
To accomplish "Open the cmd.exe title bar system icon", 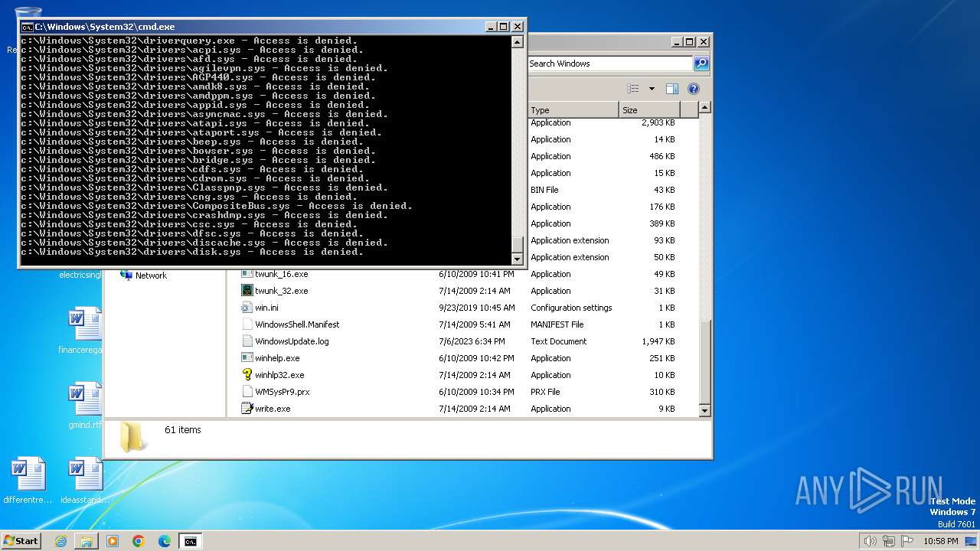I will pos(27,27).
